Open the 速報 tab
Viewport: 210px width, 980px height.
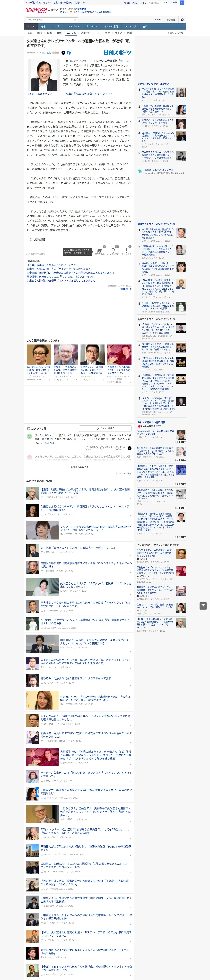click(43, 27)
